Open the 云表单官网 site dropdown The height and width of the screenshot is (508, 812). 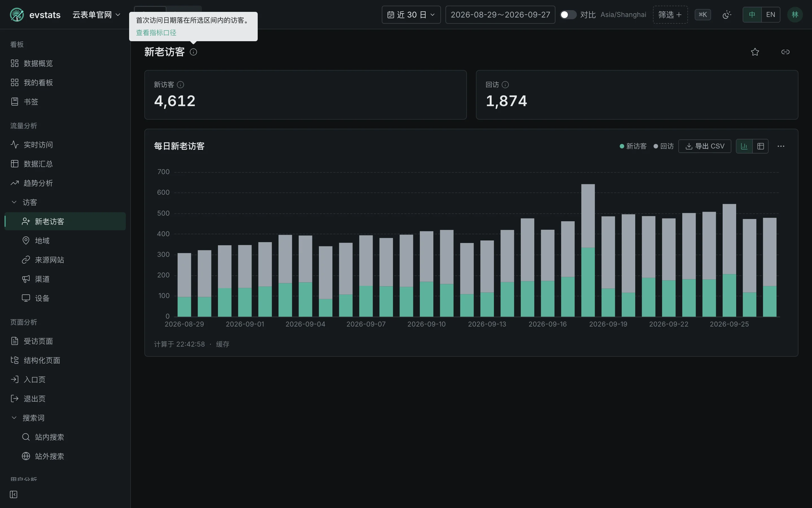[96, 15]
